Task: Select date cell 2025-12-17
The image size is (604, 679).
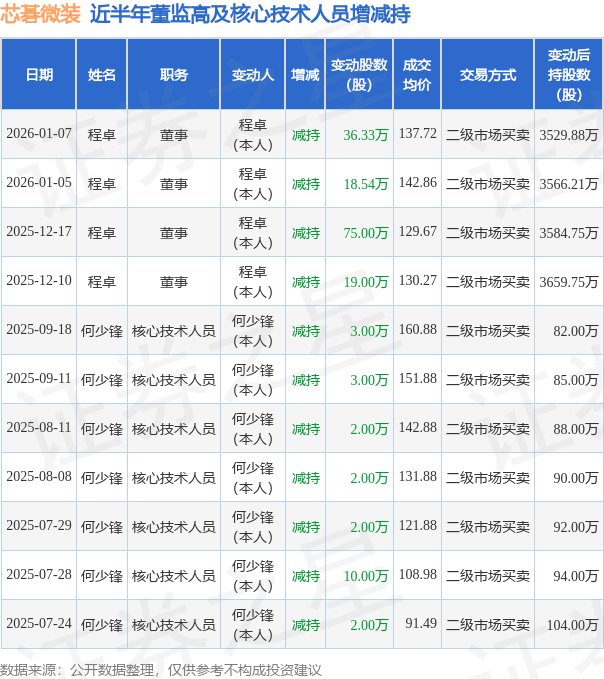Action: pos(39,231)
